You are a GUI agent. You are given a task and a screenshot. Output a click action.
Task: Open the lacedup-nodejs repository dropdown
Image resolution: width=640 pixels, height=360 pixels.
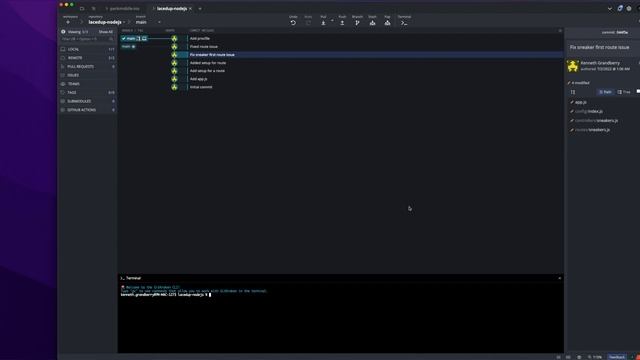[107, 22]
